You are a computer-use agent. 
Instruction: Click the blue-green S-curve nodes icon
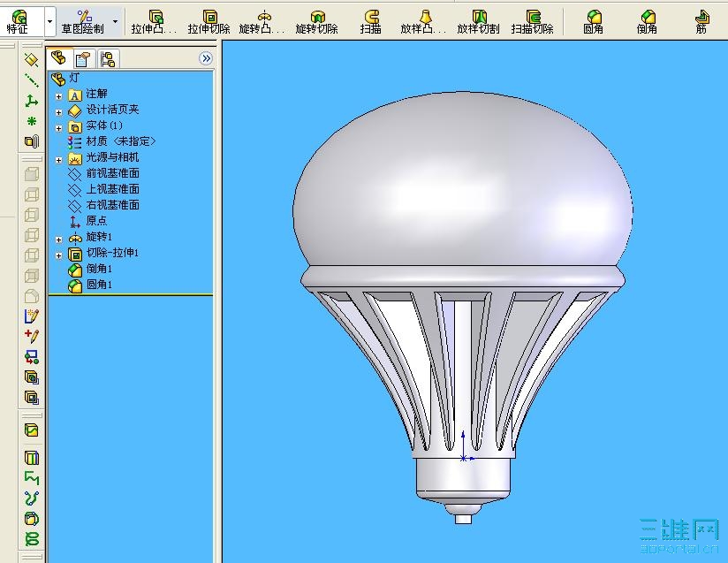(31, 498)
